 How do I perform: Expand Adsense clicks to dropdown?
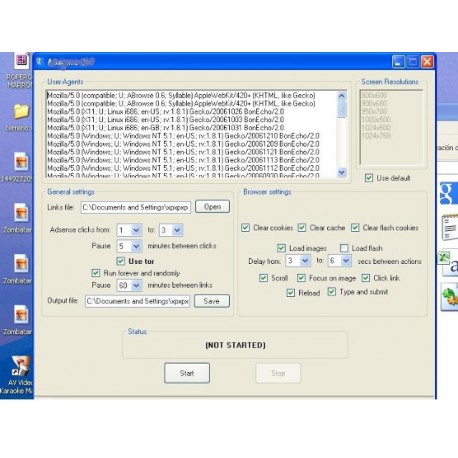(x=177, y=230)
